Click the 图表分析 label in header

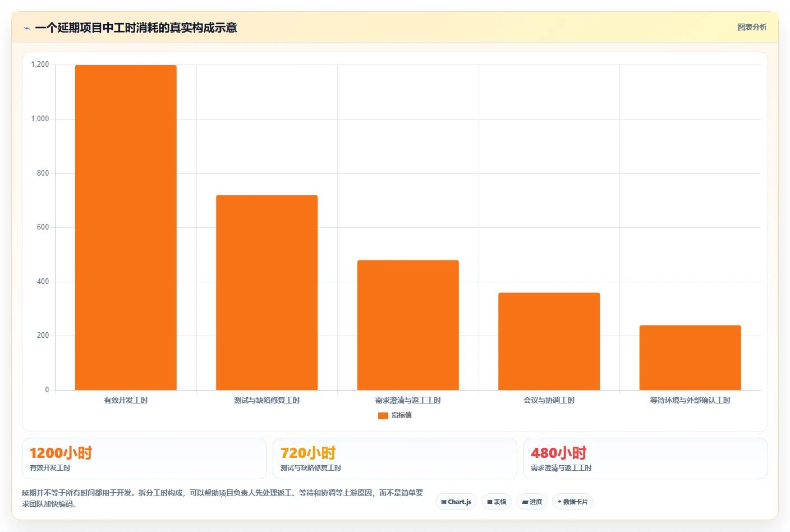pos(752,27)
